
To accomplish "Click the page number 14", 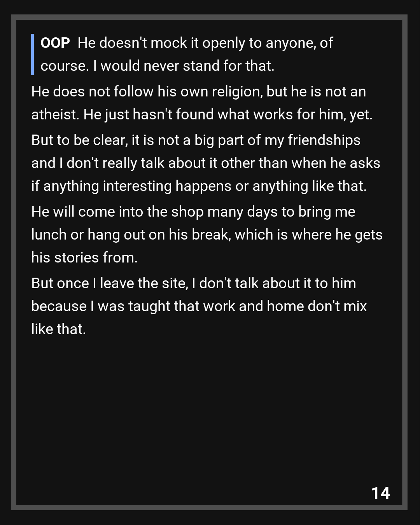I will tap(380, 493).
